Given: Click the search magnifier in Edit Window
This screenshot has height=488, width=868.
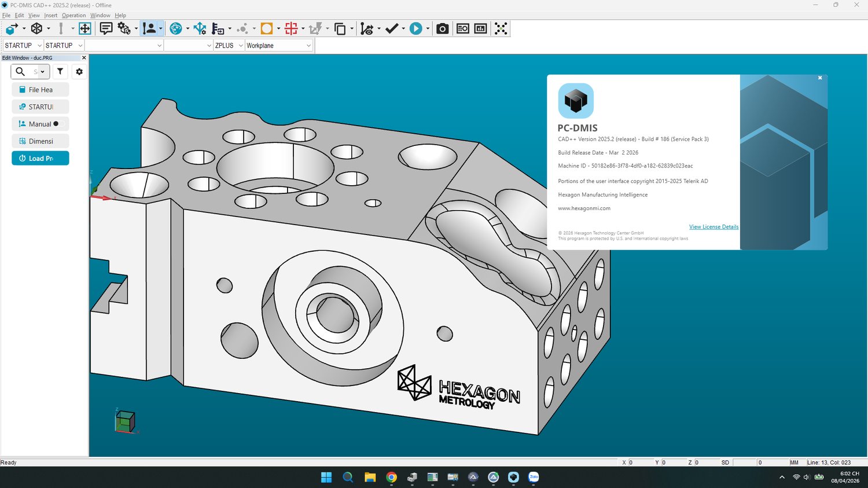Looking at the screenshot, I should point(20,71).
